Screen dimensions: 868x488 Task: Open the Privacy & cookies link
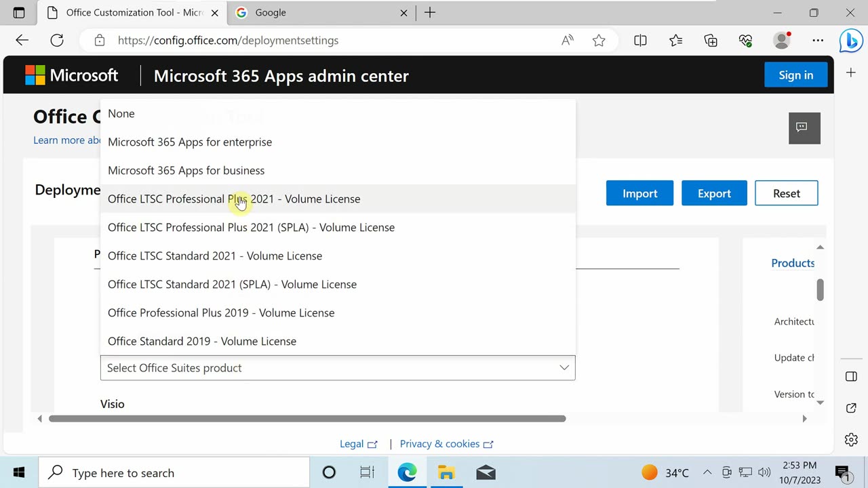[x=446, y=444]
